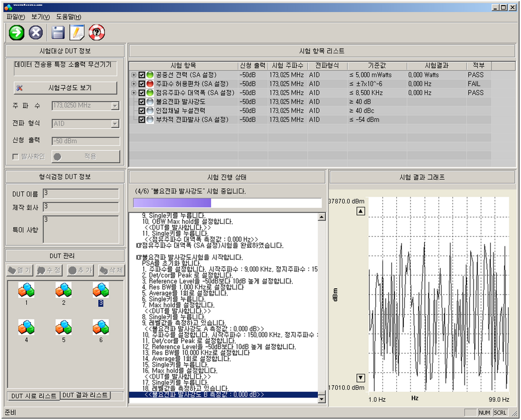Open the 주파수 173.0250 MHz dropdown
The image size is (521, 420).
115,106
